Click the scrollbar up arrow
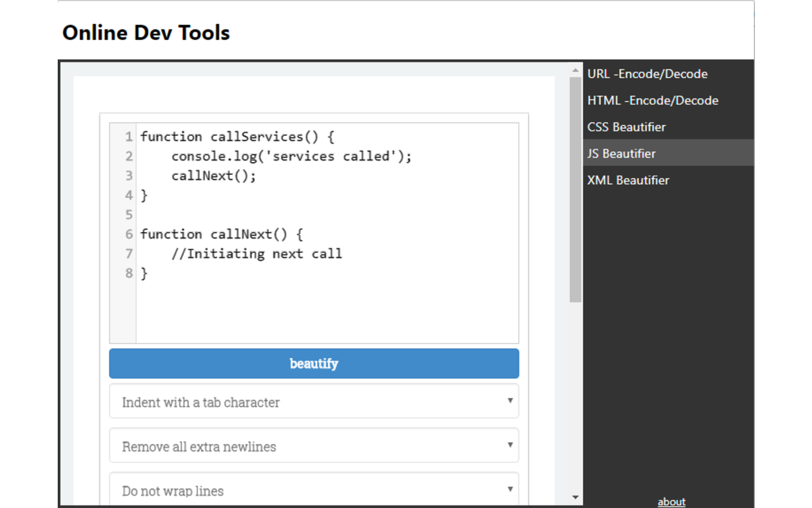Viewport: 812px width, 508px height. [x=575, y=70]
